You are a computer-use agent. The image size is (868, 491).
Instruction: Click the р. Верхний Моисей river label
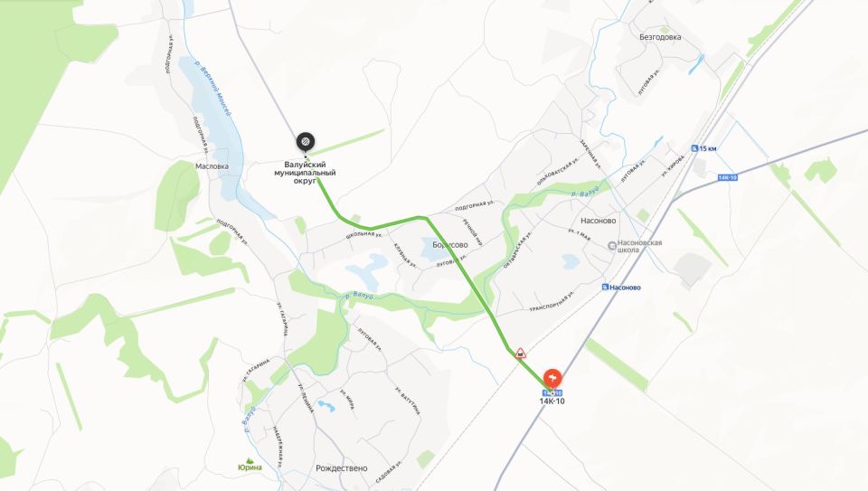click(212, 88)
